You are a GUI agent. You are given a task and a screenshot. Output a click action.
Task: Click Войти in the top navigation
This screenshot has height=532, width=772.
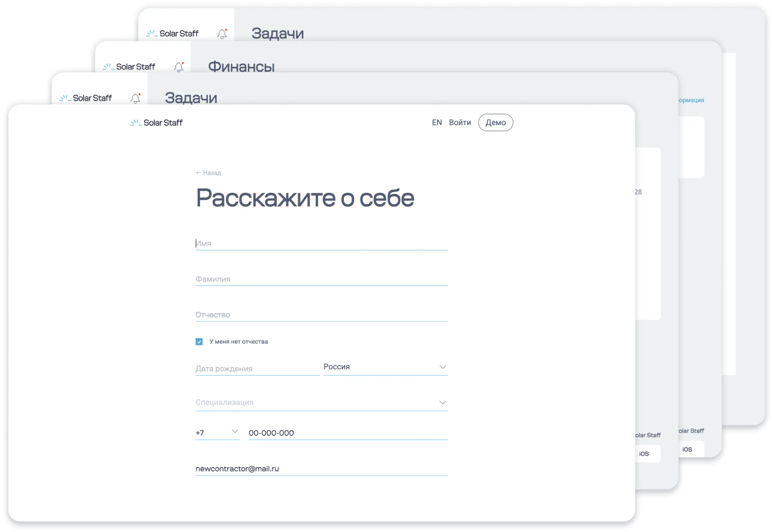pyautogui.click(x=460, y=123)
